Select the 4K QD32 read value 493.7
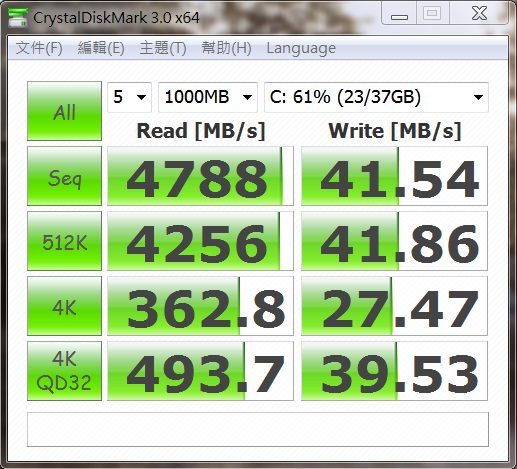This screenshot has height=469, width=517. coord(200,371)
